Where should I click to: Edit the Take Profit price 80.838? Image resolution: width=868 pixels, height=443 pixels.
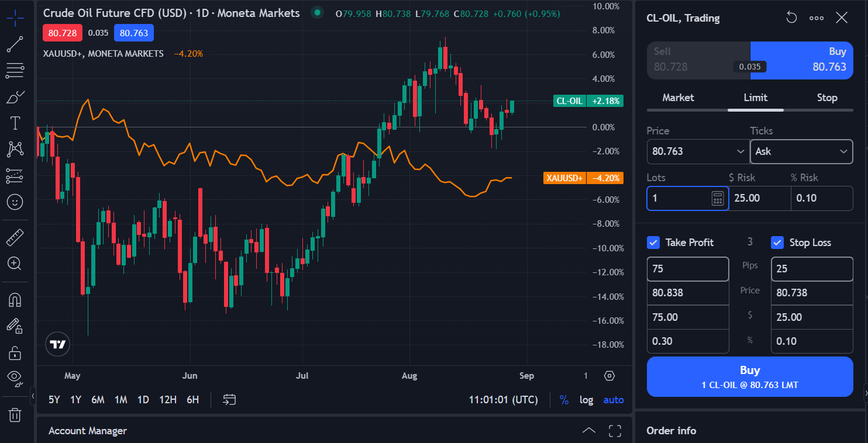[x=688, y=293]
